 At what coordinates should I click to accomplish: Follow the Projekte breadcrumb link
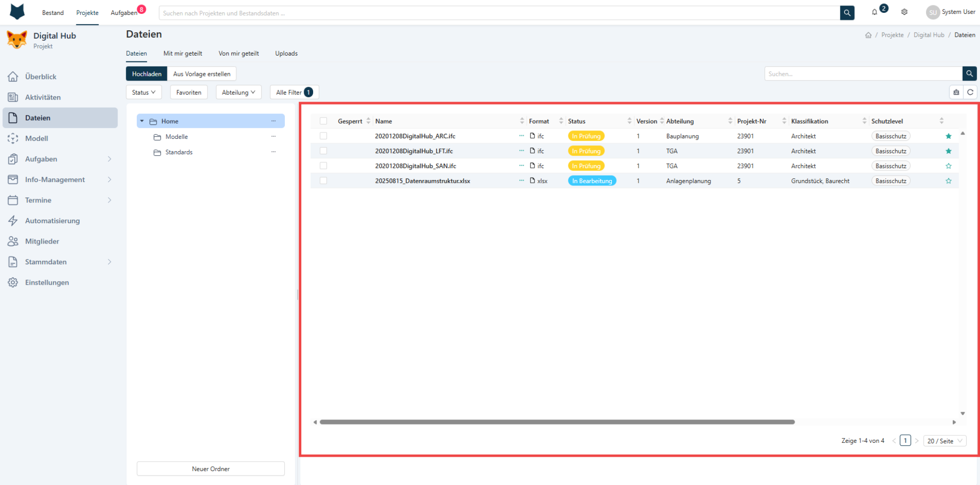pyautogui.click(x=892, y=35)
